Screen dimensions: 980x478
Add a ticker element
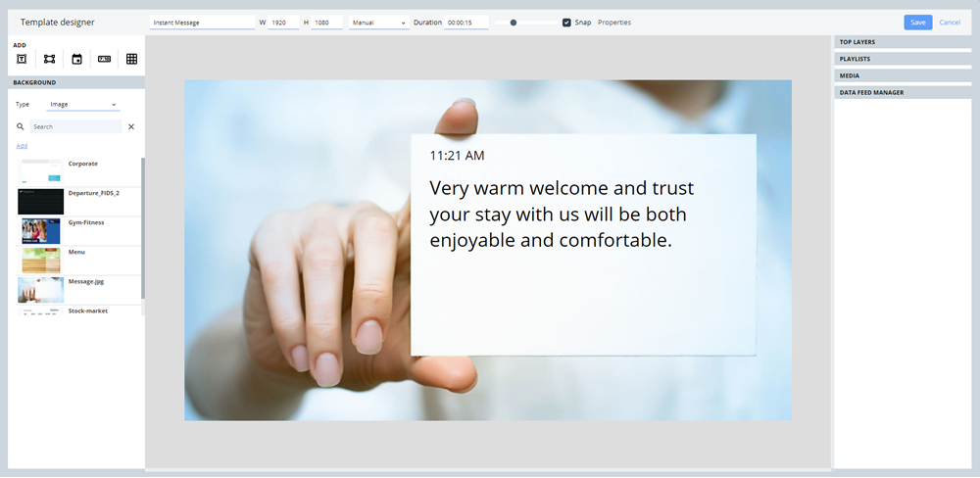click(x=104, y=59)
